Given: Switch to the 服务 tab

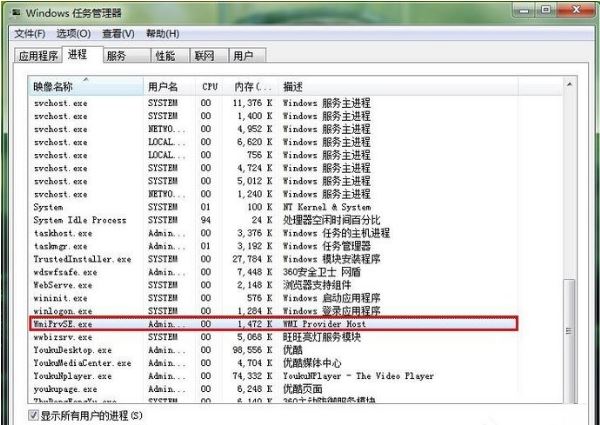Looking at the screenshot, I should 127,56.
